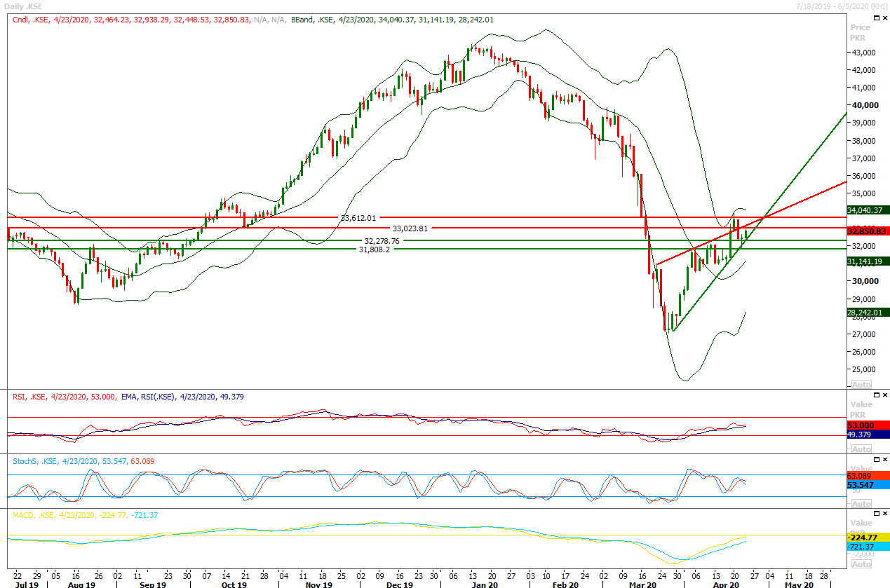Viewport: 890px width, 588px height.
Task: Click the 63.089 stochastic value tag
Action: pos(868,476)
